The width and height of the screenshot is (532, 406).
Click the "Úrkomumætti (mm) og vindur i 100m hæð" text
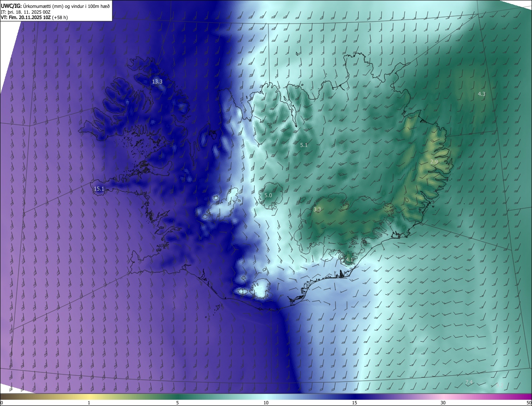66,6
